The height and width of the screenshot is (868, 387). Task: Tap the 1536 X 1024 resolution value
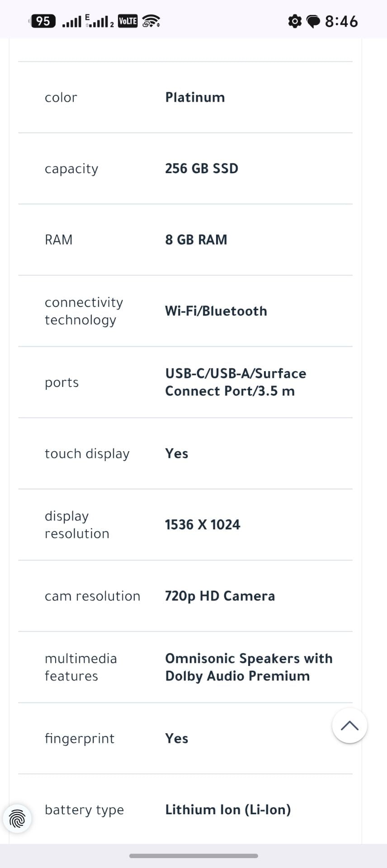click(x=203, y=524)
